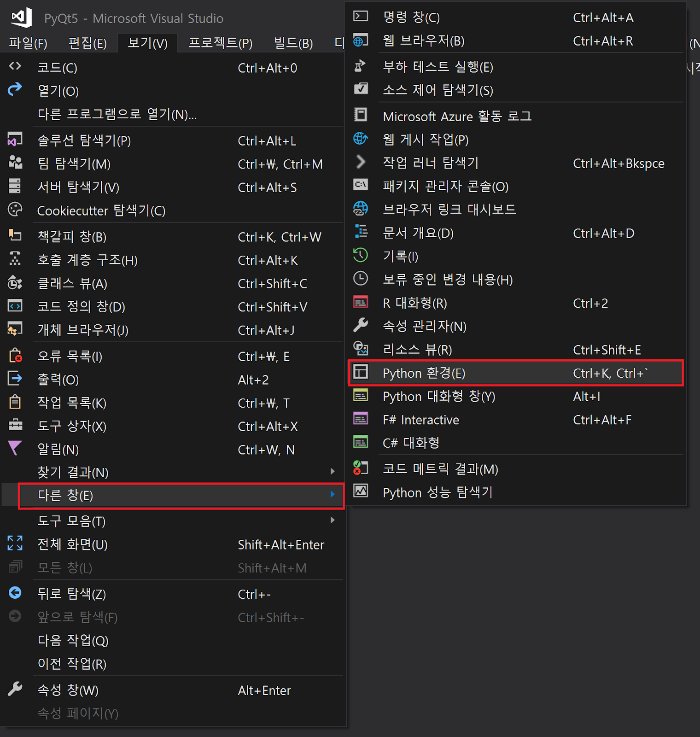Click the 문서 개요 outline icon

(x=361, y=231)
